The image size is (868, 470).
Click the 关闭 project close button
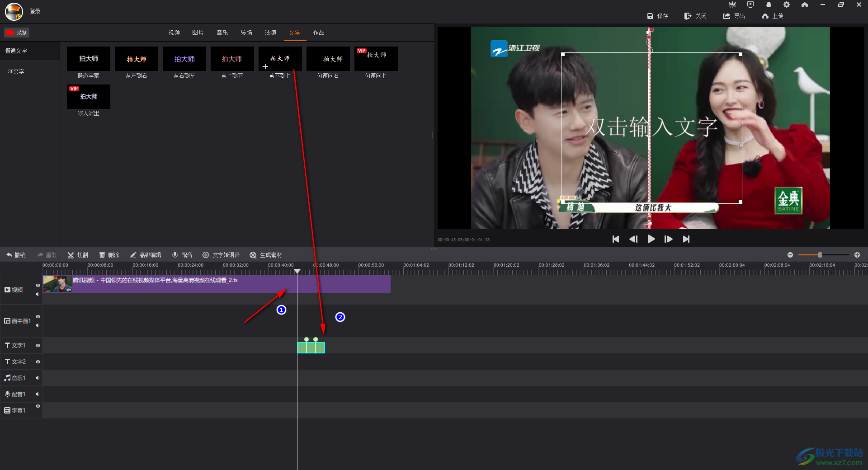(695, 16)
